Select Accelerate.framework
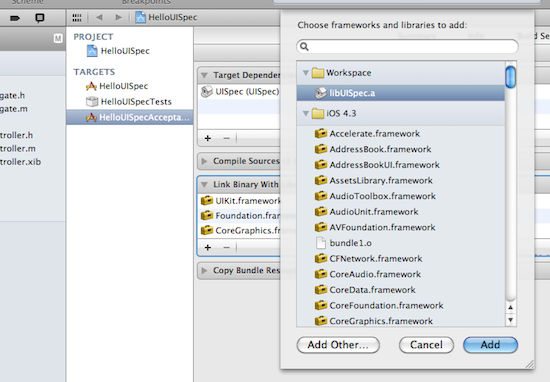This screenshot has height=382, width=550. (401, 134)
